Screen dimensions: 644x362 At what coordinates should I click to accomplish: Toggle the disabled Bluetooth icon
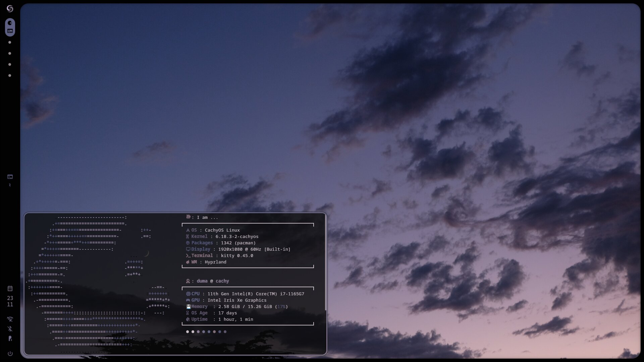10,329
